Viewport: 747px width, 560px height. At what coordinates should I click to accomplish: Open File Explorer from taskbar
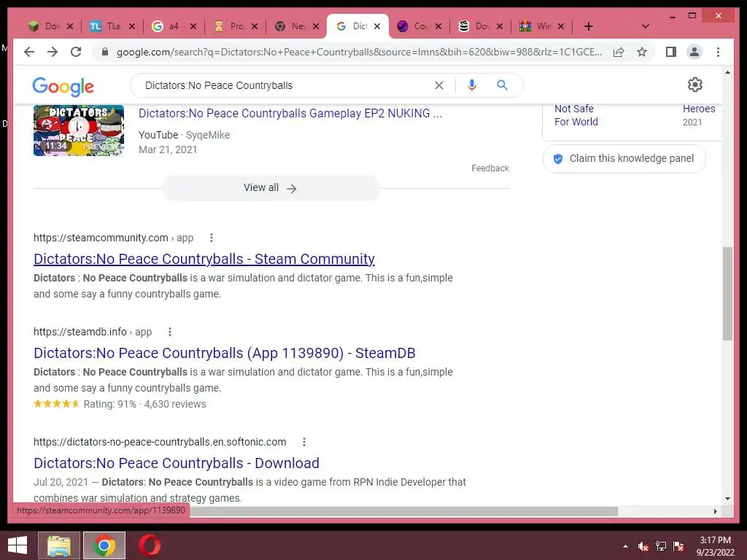click(x=59, y=545)
